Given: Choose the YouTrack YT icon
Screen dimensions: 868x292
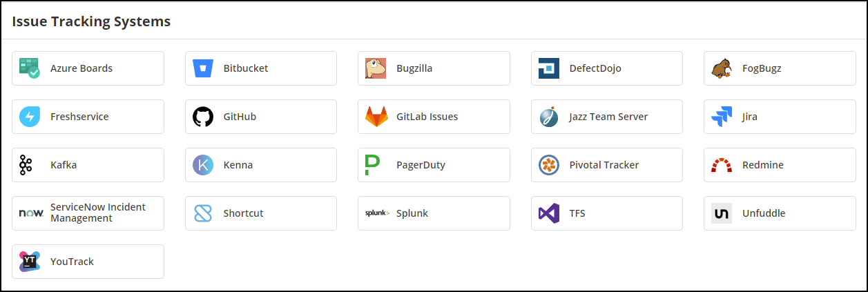Looking at the screenshot, I should point(30,262).
